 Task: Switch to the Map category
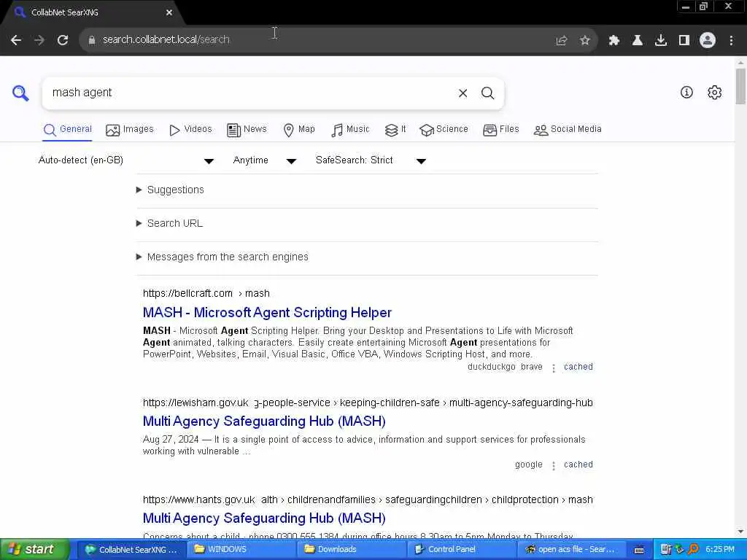299,130
